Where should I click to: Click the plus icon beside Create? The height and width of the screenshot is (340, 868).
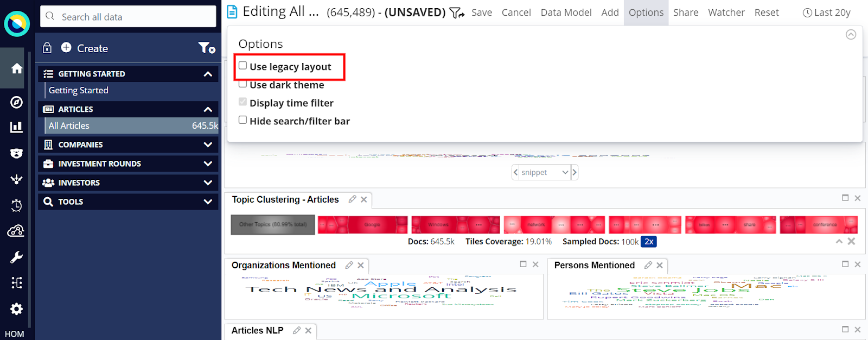pos(66,48)
